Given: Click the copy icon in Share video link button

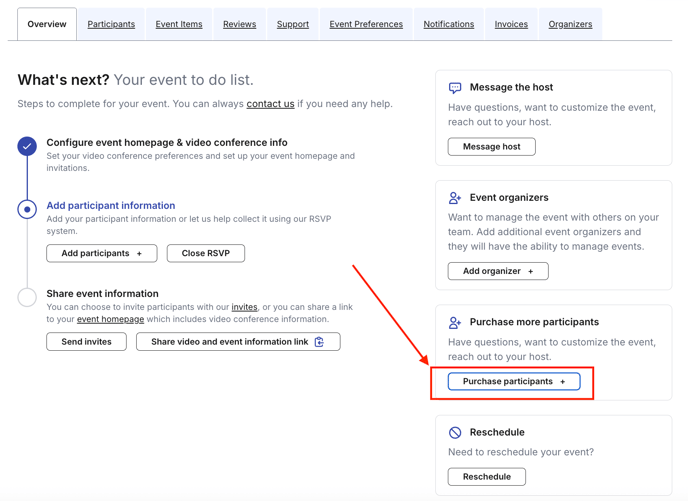Looking at the screenshot, I should tap(319, 342).
